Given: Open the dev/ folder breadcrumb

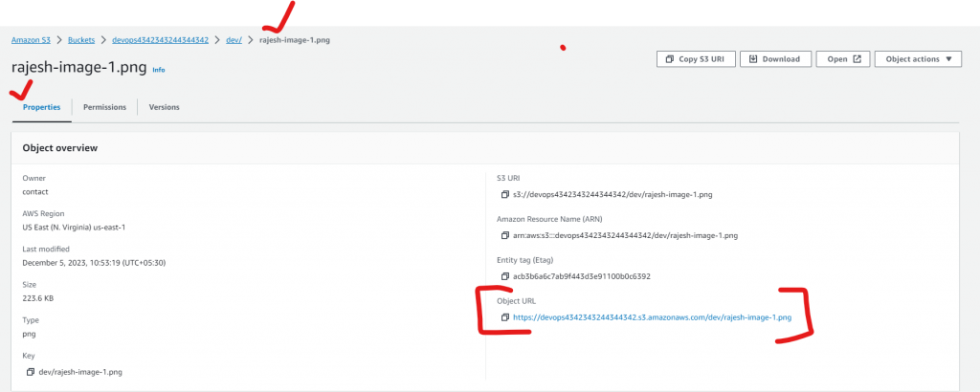Looking at the screenshot, I should click(x=234, y=39).
